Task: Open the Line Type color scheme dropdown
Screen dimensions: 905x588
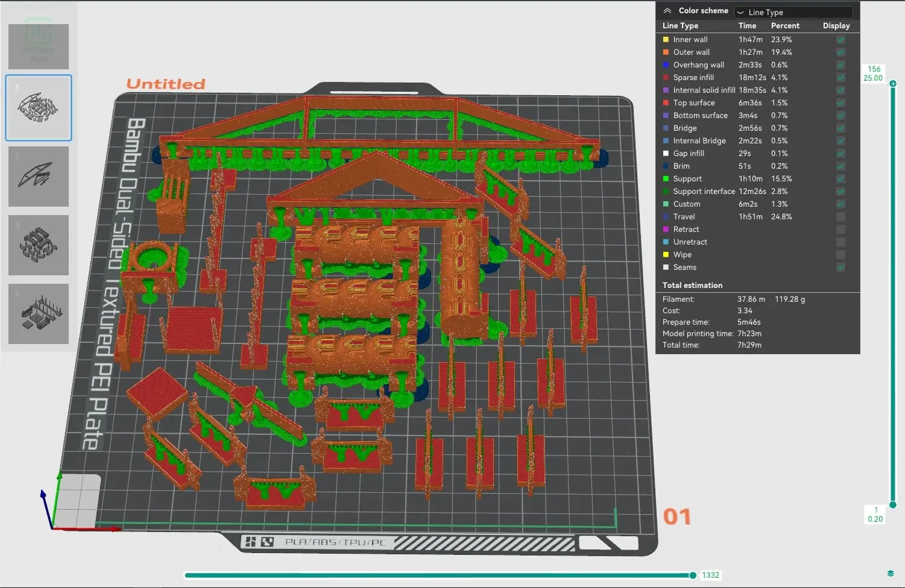Action: pos(793,12)
